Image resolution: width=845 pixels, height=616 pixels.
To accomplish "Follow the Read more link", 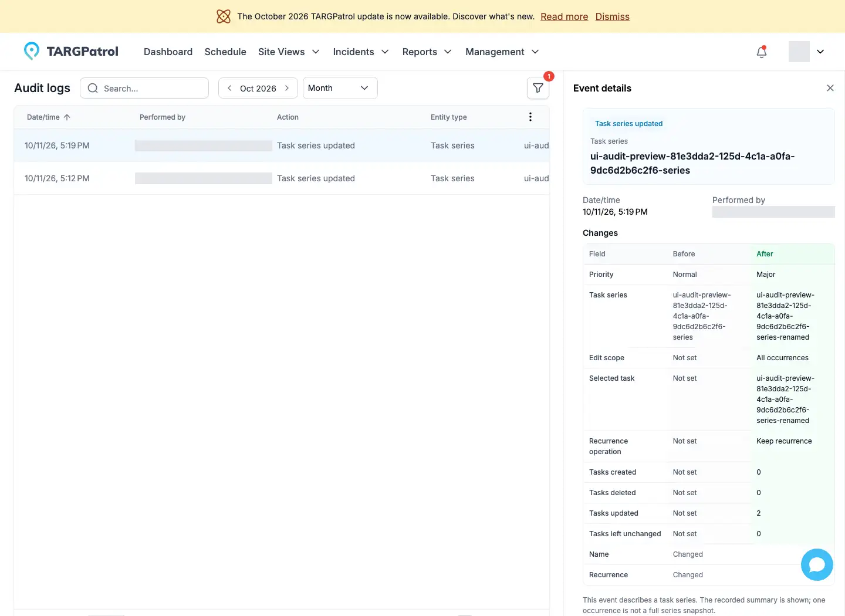I will [x=564, y=16].
